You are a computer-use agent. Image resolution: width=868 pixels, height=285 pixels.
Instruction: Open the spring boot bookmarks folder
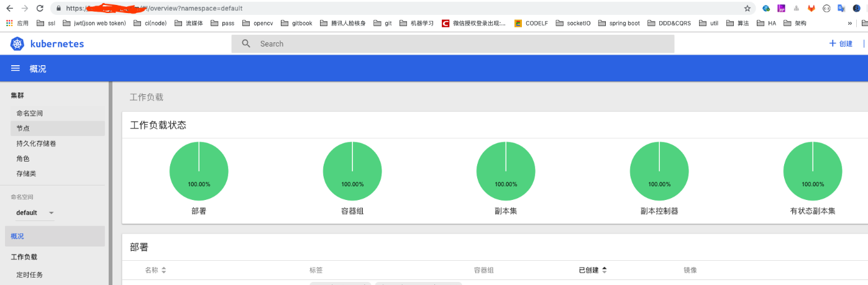tap(619, 23)
